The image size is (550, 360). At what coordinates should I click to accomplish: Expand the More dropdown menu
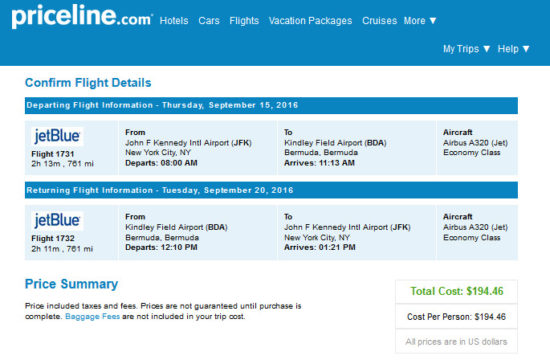pos(420,21)
